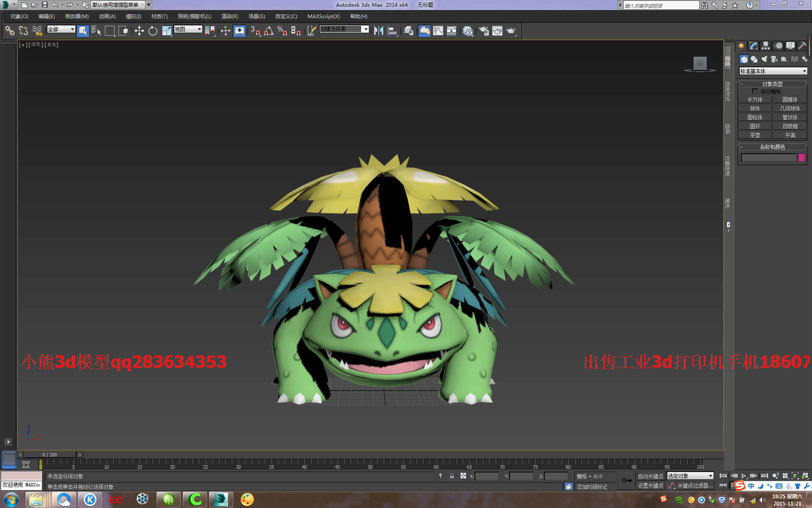The width and height of the screenshot is (812, 508).
Task: Toggle Window/Crossing selection mode
Action: pos(123,30)
